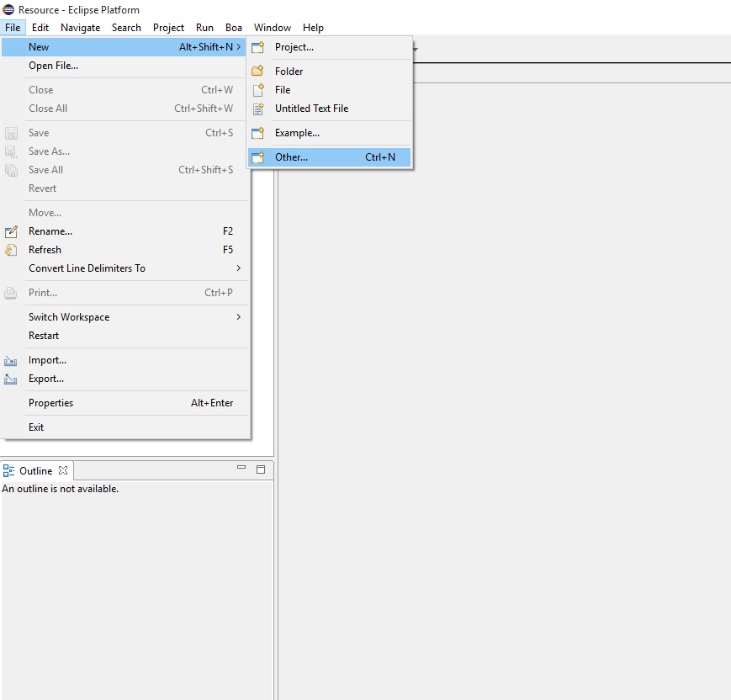Select Open File... menu entry
The image size is (731, 700).
(x=53, y=66)
